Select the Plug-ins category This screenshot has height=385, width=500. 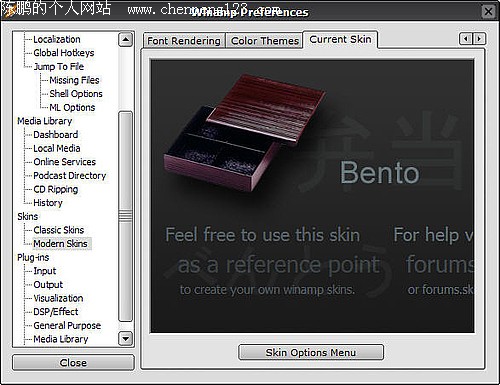pos(33,257)
